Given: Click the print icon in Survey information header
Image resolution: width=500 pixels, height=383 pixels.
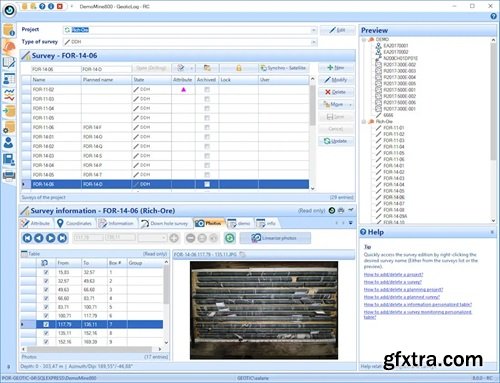Looking at the screenshot, I should click(341, 211).
